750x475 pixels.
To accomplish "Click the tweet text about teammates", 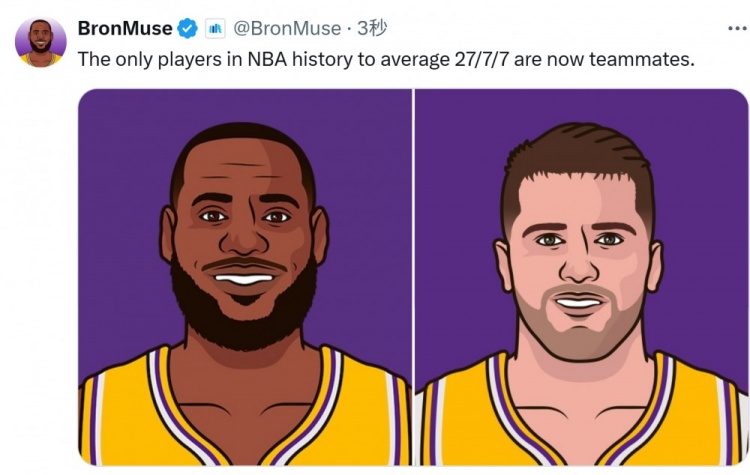I will [x=385, y=59].
